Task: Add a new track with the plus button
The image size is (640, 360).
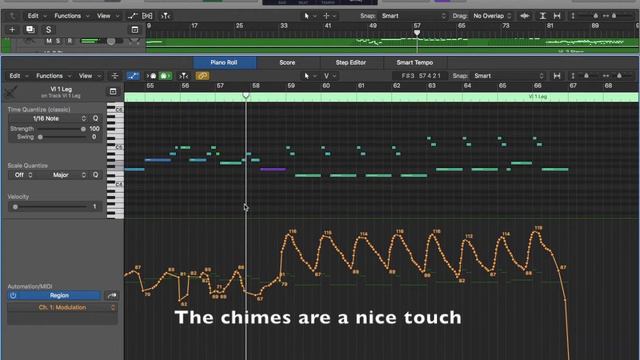Action: point(12,29)
